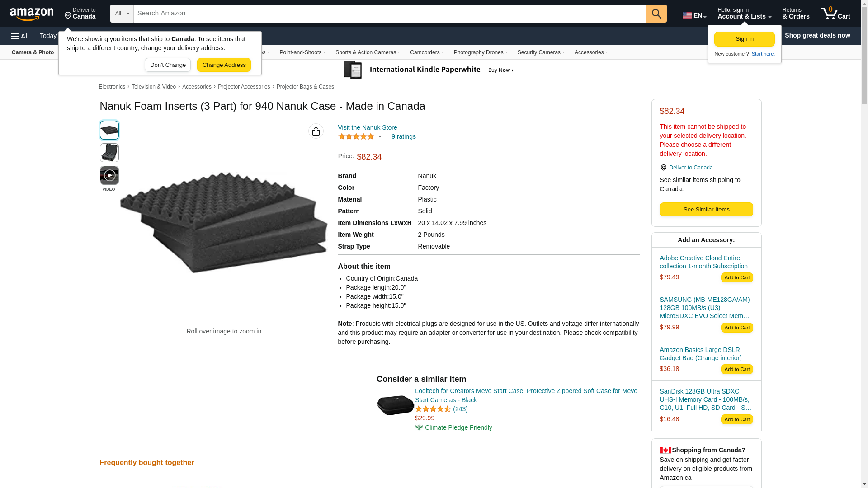Click the yellow Sign in button
The image size is (868, 488).
(744, 39)
